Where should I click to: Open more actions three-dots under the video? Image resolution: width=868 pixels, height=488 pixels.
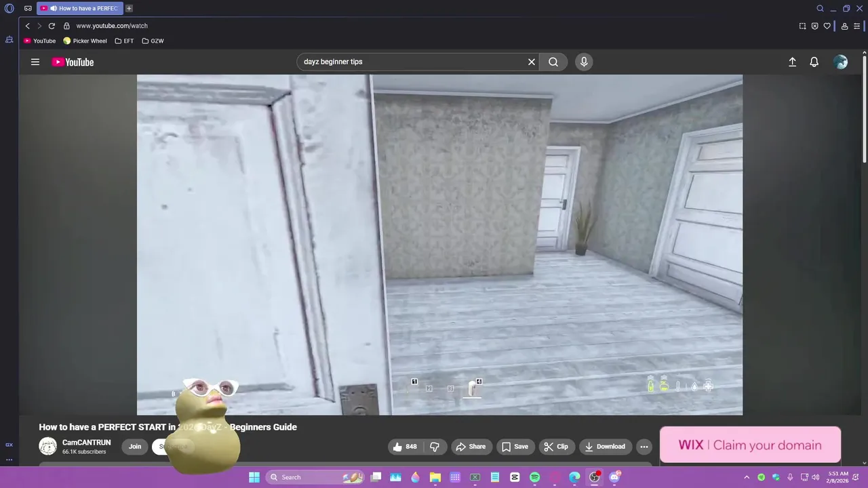click(x=644, y=446)
